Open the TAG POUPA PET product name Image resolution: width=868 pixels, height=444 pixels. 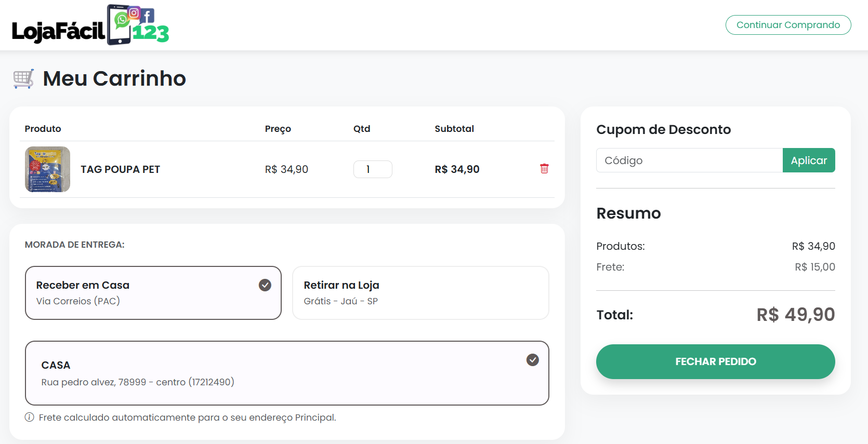[x=120, y=169]
